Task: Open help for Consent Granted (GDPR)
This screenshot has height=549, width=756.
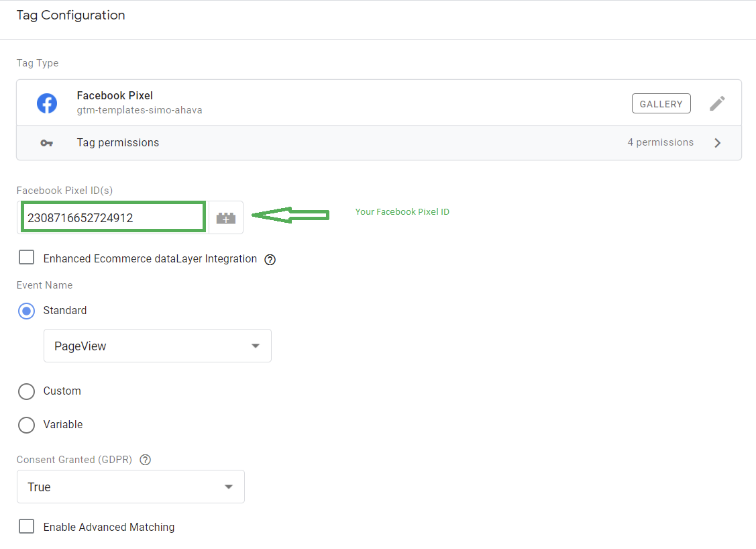Action: tap(145, 460)
